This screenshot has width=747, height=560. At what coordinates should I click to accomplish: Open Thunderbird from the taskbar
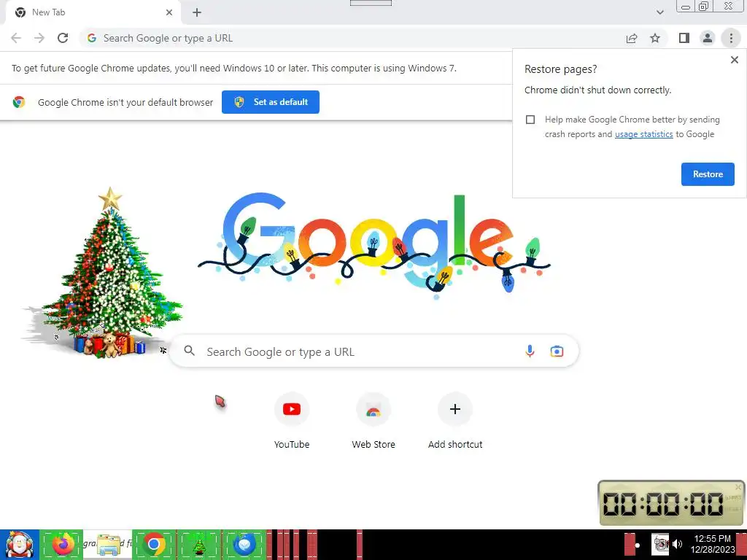pos(244,545)
